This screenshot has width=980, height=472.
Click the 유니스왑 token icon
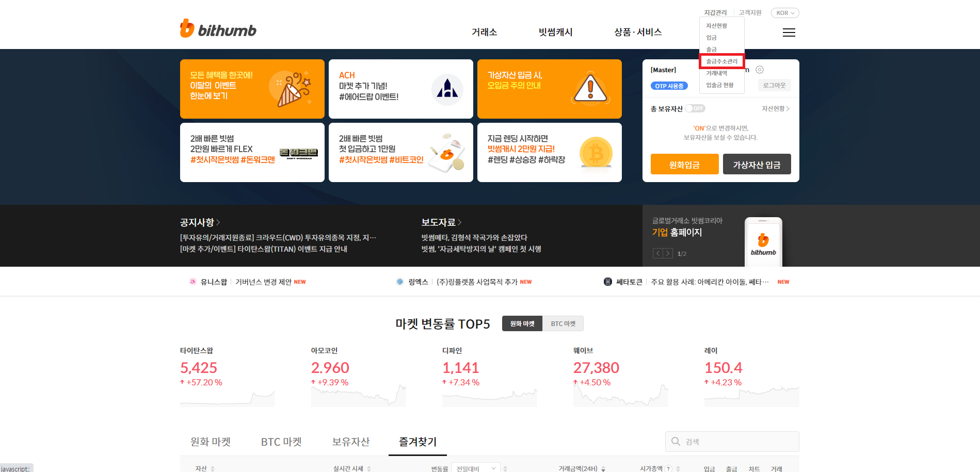tap(192, 282)
